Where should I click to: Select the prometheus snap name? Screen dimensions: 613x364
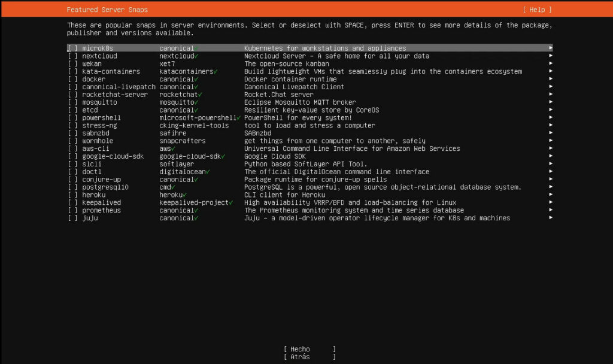click(101, 211)
